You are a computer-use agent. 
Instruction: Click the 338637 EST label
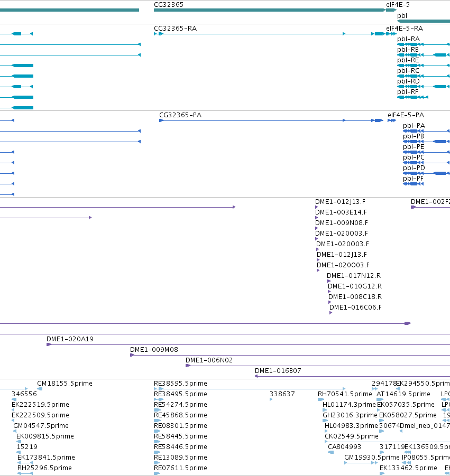tap(282, 394)
